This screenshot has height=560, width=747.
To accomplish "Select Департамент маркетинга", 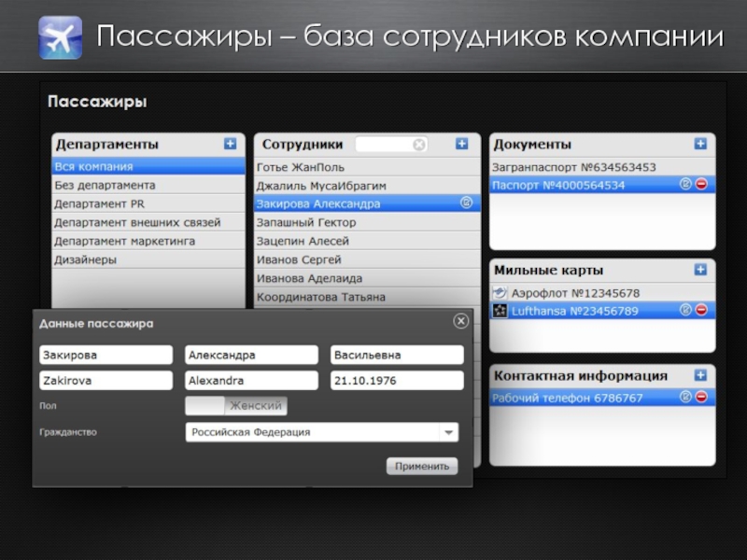I will tap(148, 241).
